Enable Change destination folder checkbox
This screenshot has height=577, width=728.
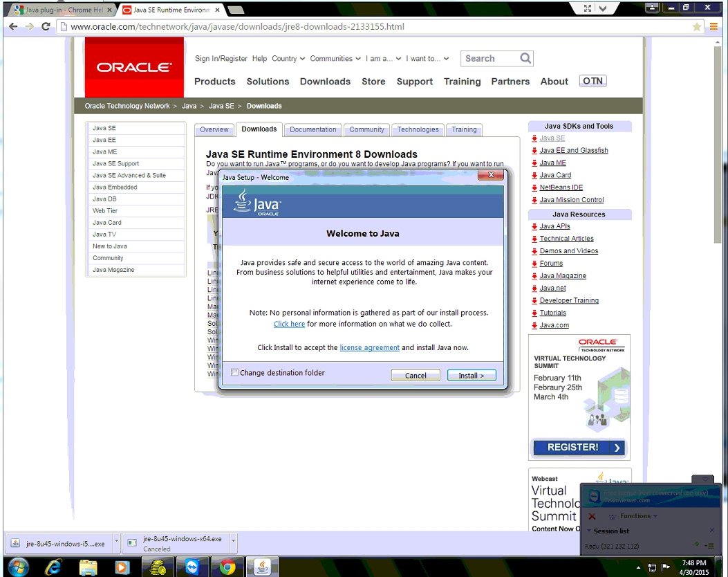235,372
